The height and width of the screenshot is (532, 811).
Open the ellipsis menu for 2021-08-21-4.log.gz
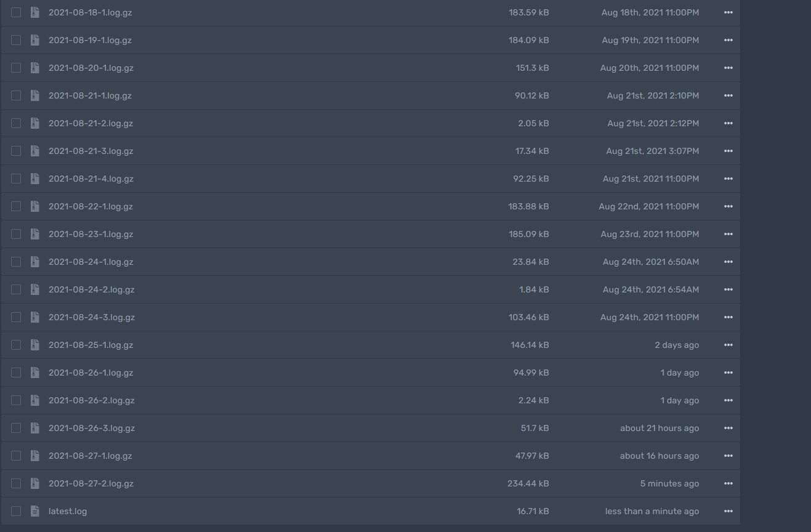point(728,179)
